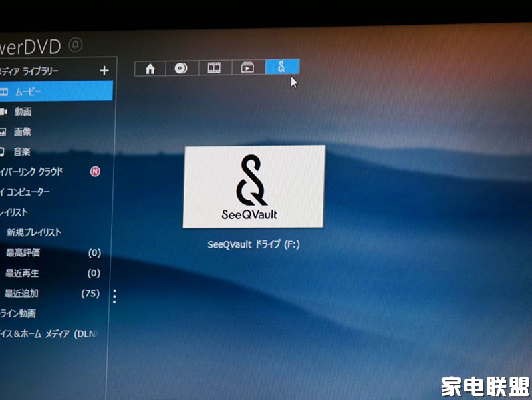
Task: Click the film icon beside ムービー
Action: [4, 92]
